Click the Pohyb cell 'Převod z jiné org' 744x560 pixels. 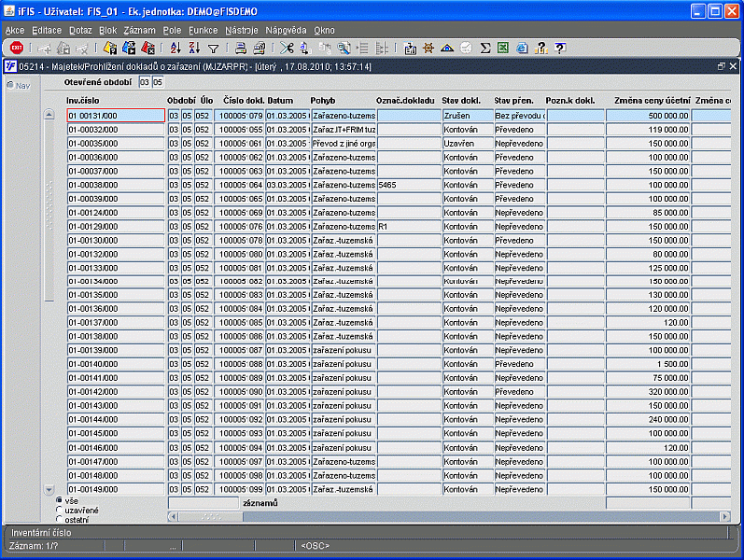tap(343, 144)
